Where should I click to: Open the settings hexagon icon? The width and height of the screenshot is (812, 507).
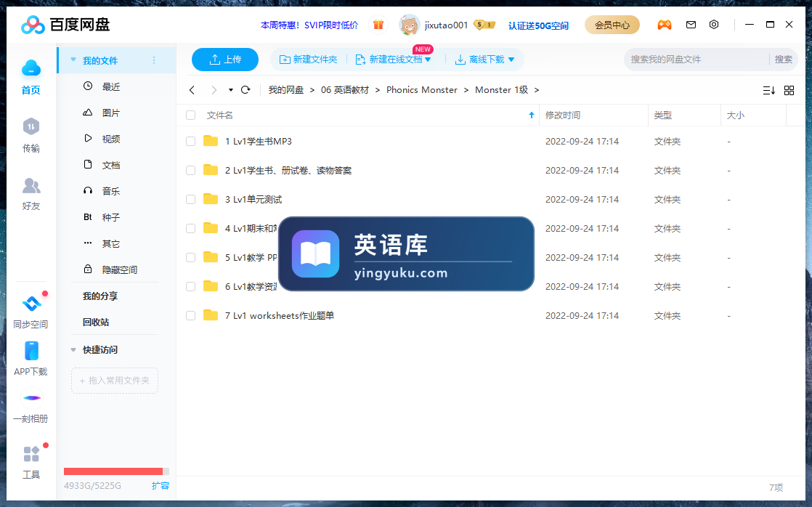[x=714, y=25]
